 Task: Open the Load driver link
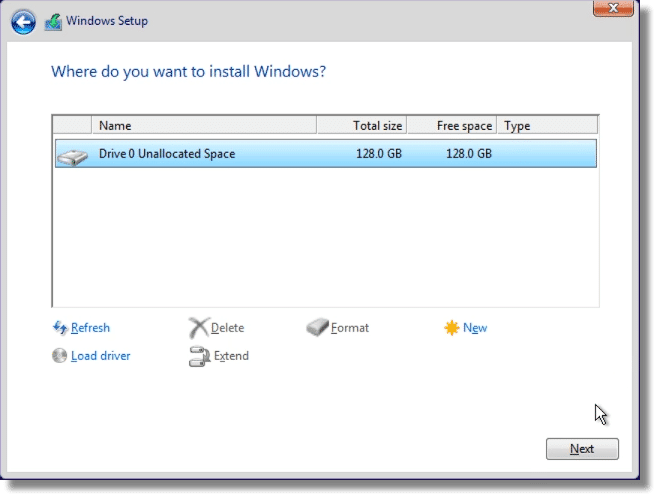click(x=101, y=356)
